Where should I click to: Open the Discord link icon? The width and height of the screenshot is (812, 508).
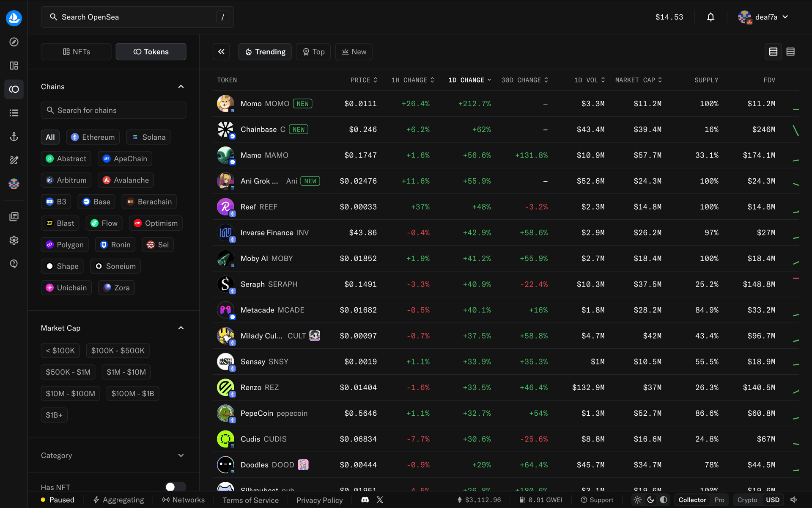point(365,500)
